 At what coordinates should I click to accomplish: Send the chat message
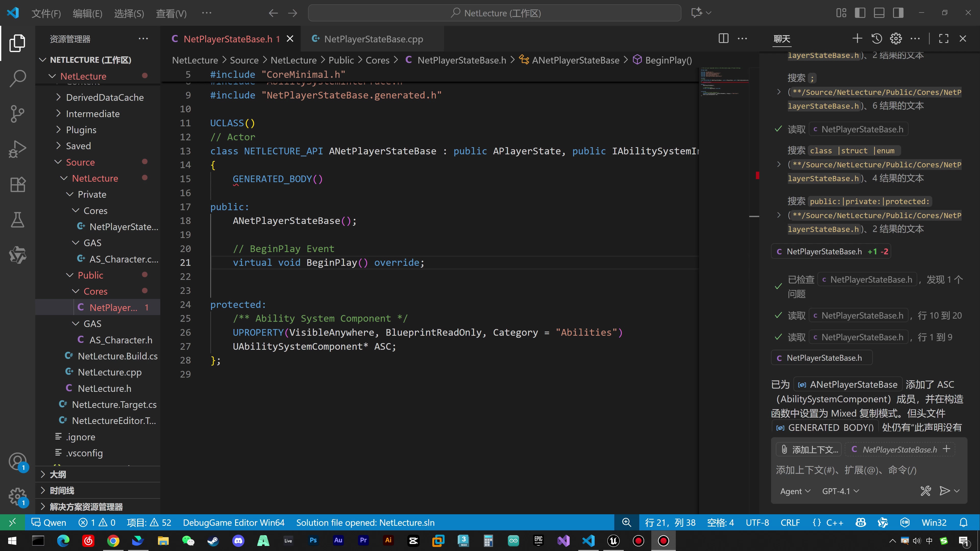click(944, 491)
